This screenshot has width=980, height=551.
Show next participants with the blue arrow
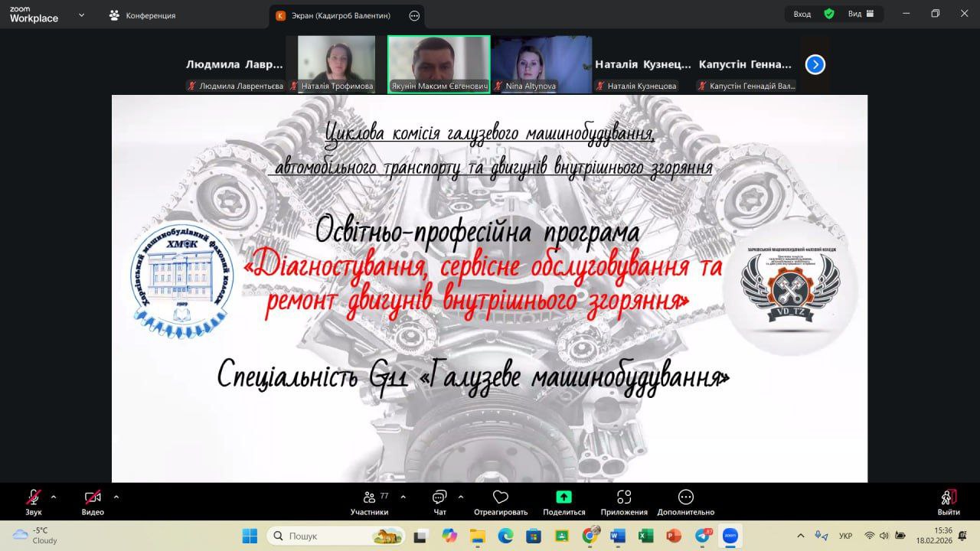click(x=815, y=65)
